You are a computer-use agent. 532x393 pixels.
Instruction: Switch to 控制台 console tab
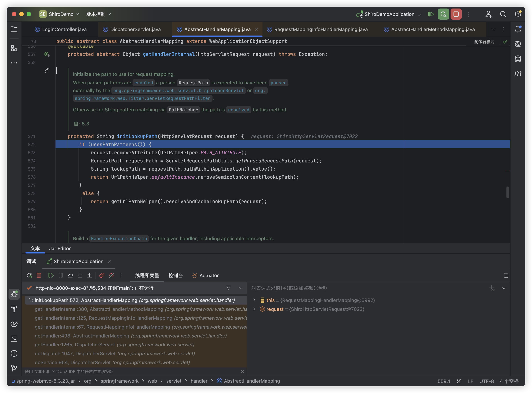[176, 275]
